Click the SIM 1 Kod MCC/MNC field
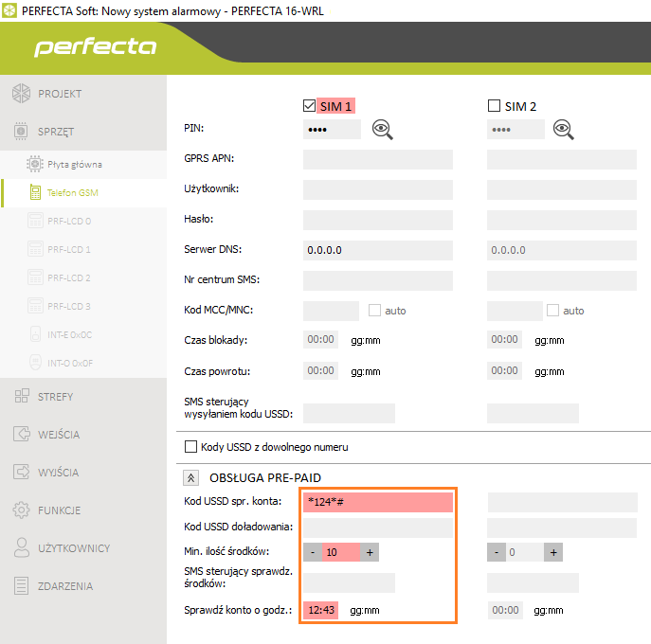The image size is (651, 644). (331, 312)
